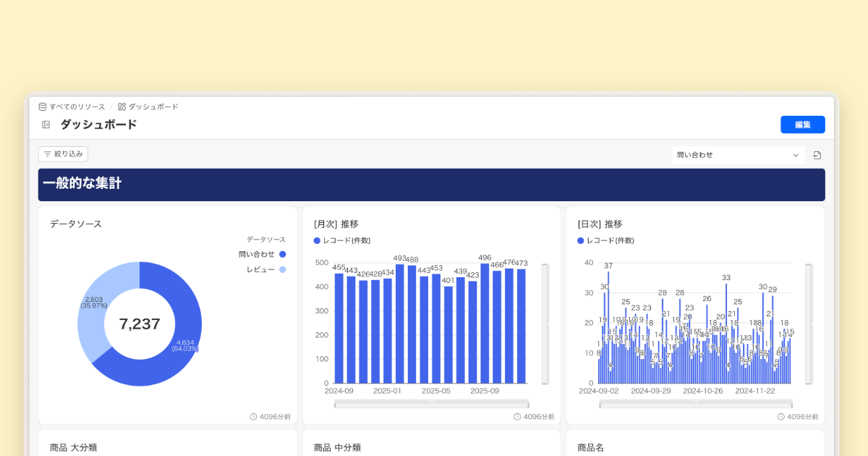
Task: Click the refresh time on the データソース card
Action: tap(270, 417)
